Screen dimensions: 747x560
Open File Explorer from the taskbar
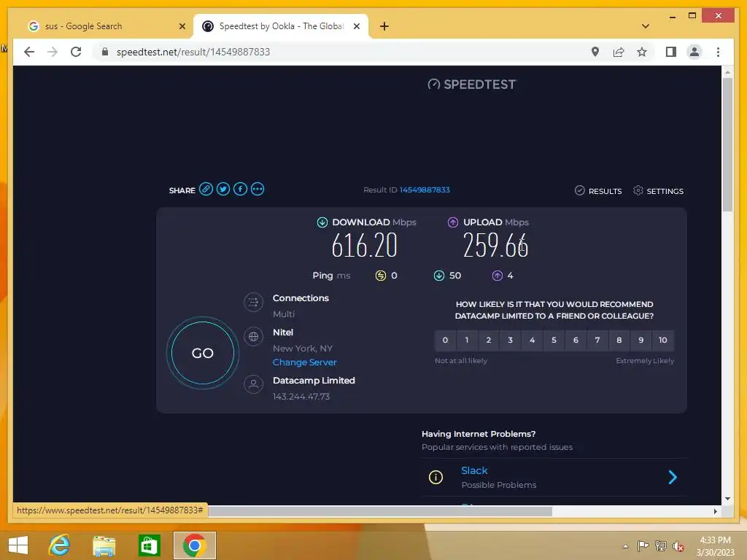[x=104, y=545]
